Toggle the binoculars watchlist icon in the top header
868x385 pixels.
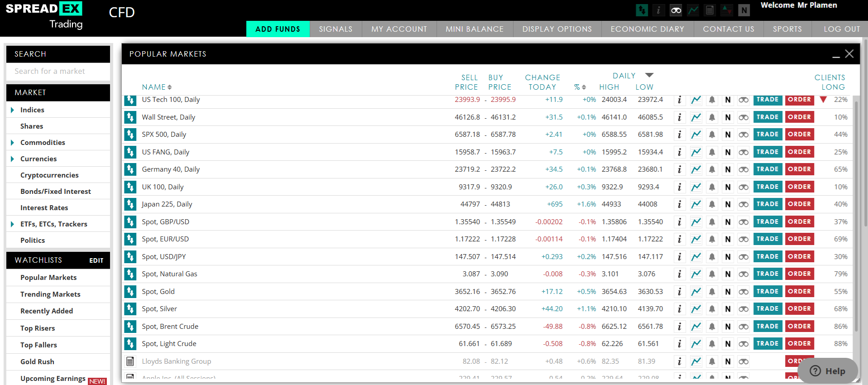point(676,10)
